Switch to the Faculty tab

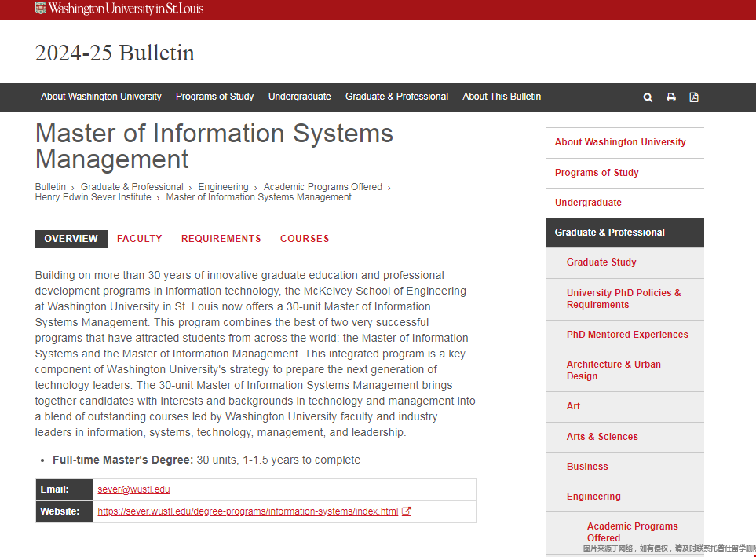click(x=139, y=239)
